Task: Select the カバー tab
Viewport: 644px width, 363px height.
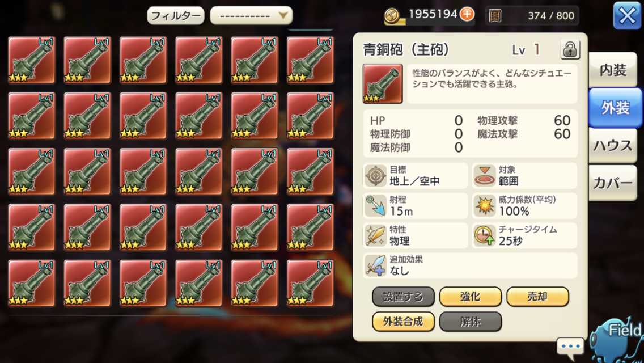Action: (612, 183)
